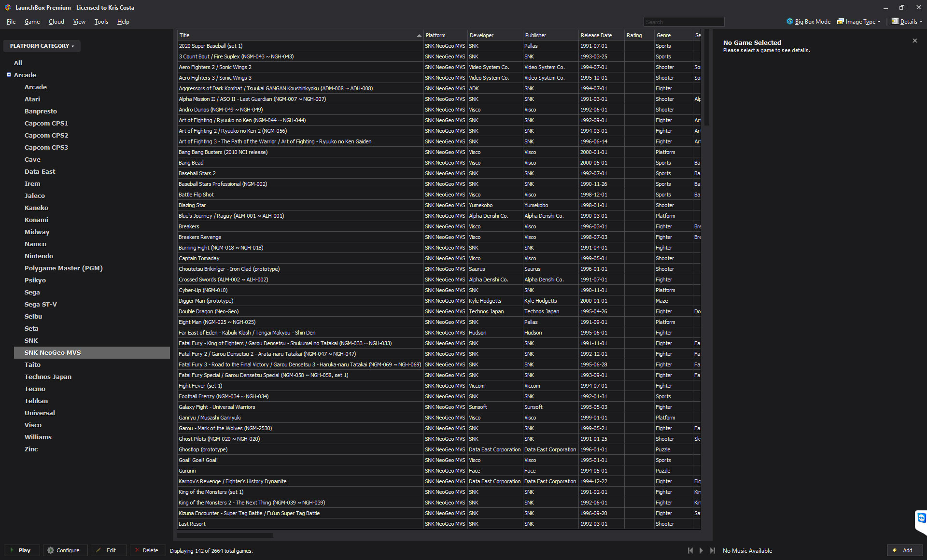Viewport: 927px width, 560px height.
Task: Select All in the platform tree
Action: tap(18, 63)
